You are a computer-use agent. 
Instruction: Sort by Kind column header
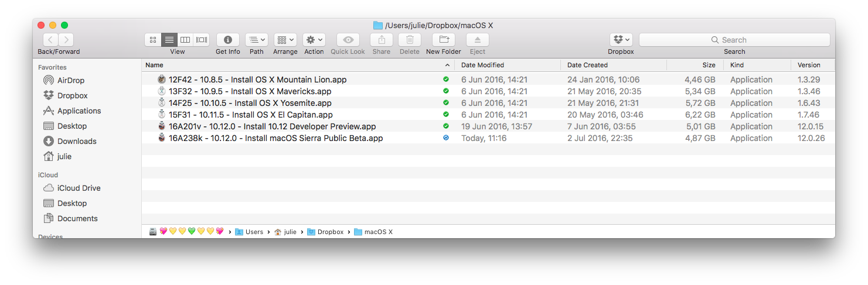click(757, 65)
